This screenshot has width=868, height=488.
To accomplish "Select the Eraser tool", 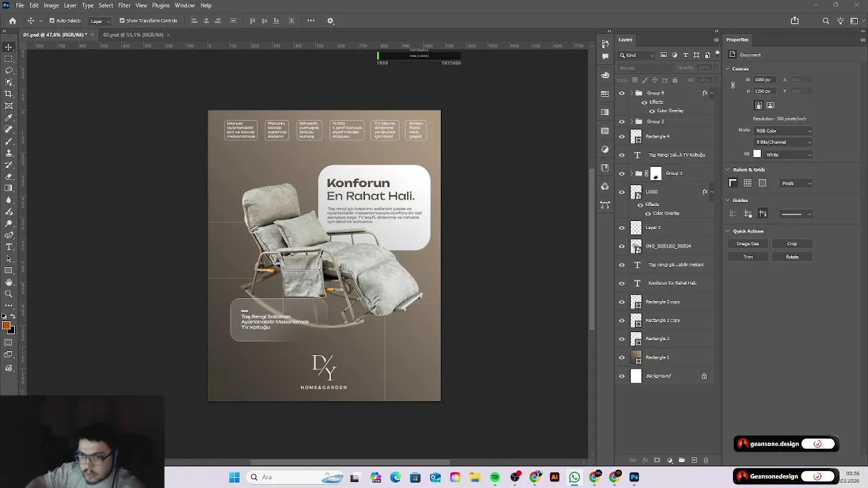I will tap(9, 176).
